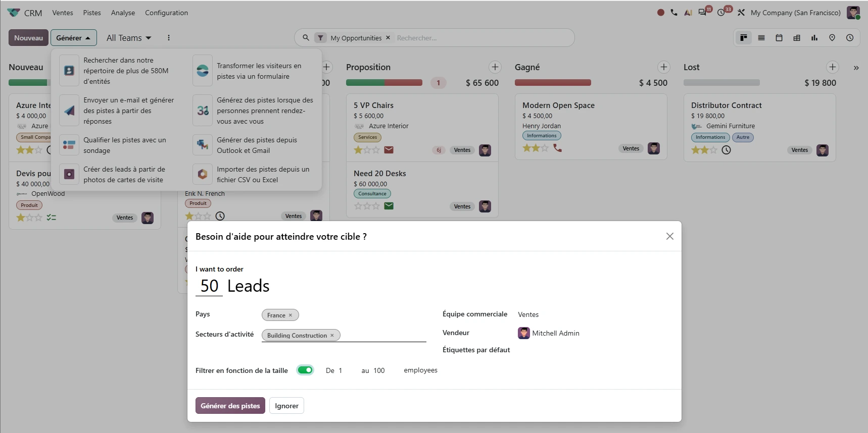The width and height of the screenshot is (868, 433).
Task: Click the Gagné column progress bar
Action: coord(553,83)
